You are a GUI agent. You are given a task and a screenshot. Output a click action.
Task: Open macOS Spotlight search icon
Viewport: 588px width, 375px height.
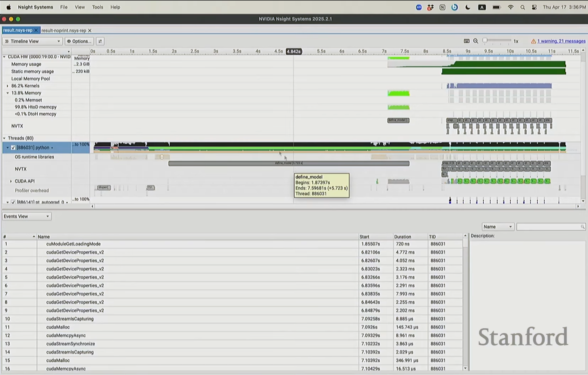click(x=522, y=7)
